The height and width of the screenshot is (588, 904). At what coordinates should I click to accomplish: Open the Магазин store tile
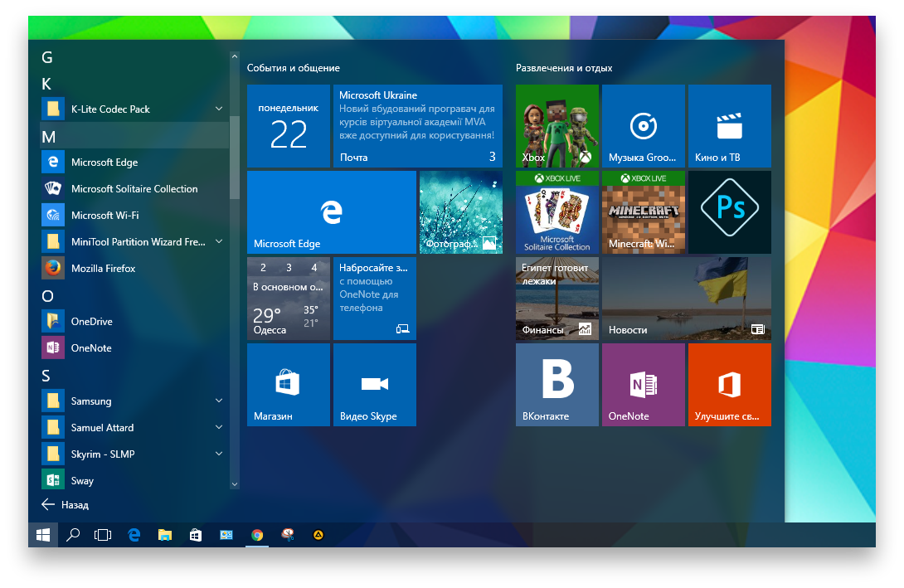(289, 385)
